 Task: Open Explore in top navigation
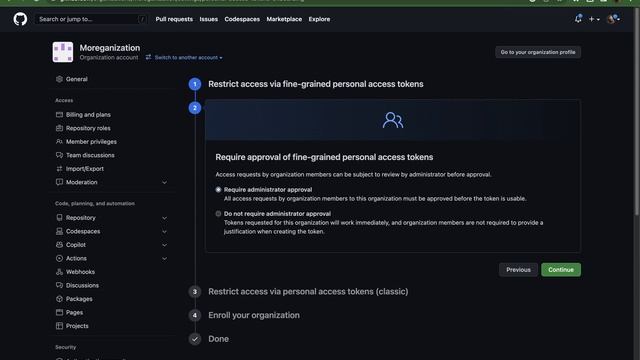point(319,19)
